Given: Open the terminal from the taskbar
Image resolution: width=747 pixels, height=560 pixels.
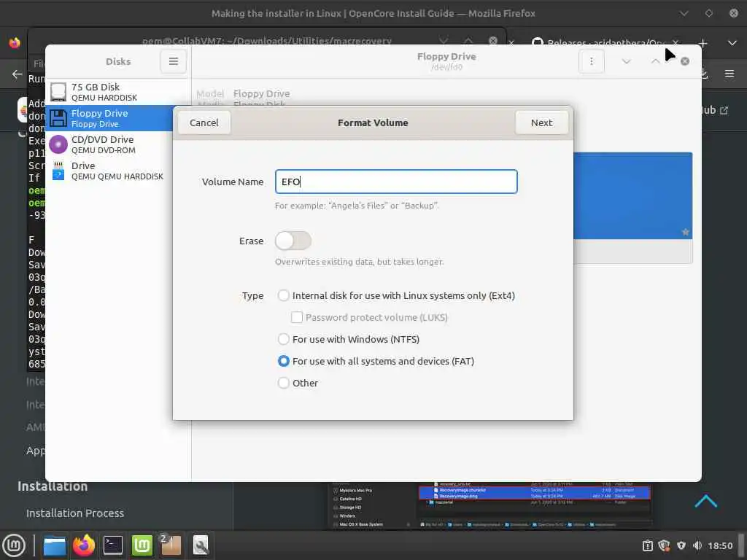Looking at the screenshot, I should coord(113,545).
